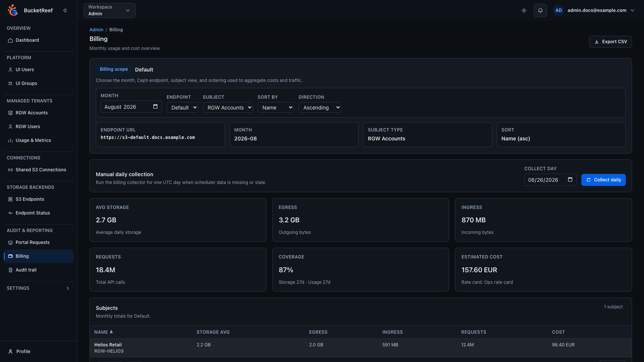Click the RGW Accounts layers icon

[x=10, y=113]
